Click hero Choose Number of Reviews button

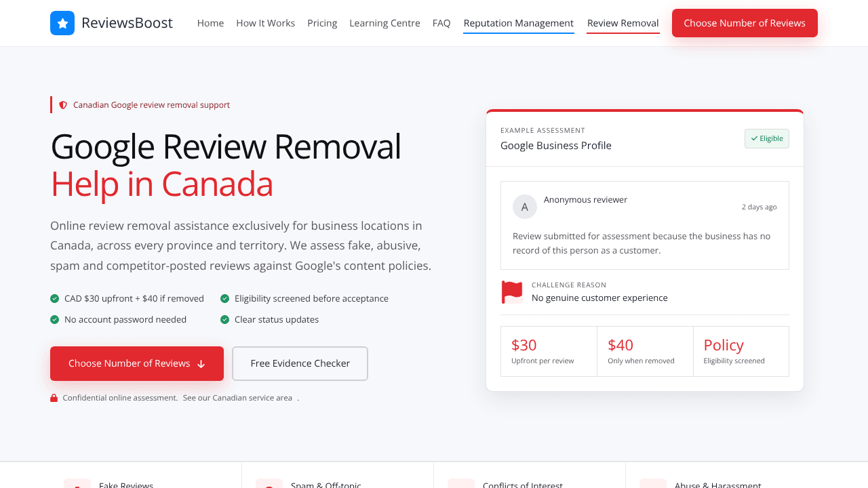tap(137, 363)
